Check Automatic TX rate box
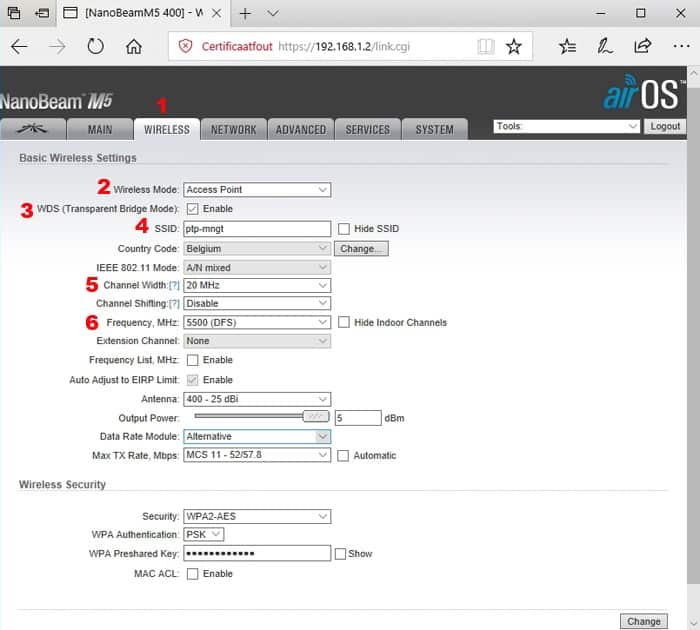700x630 pixels. coord(343,455)
